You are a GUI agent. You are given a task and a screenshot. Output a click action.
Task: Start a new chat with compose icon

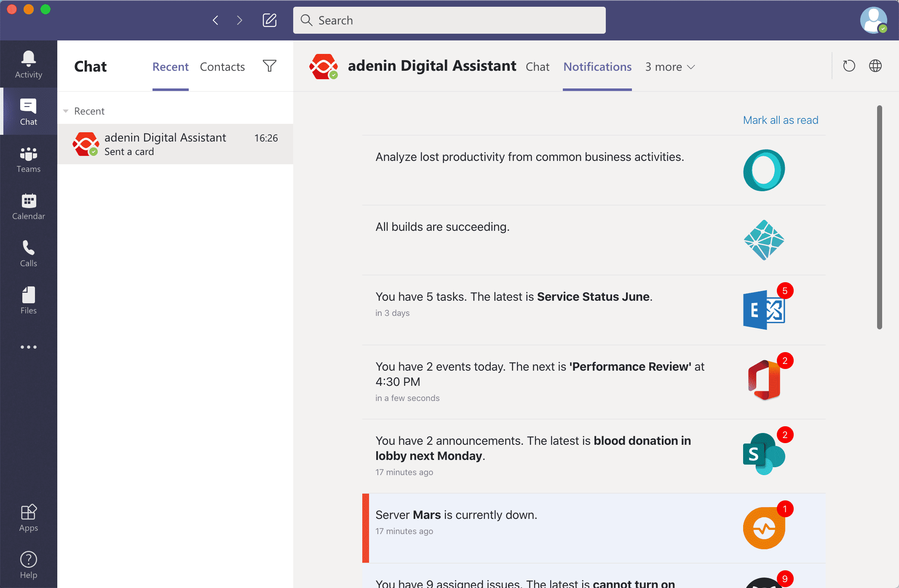(270, 20)
